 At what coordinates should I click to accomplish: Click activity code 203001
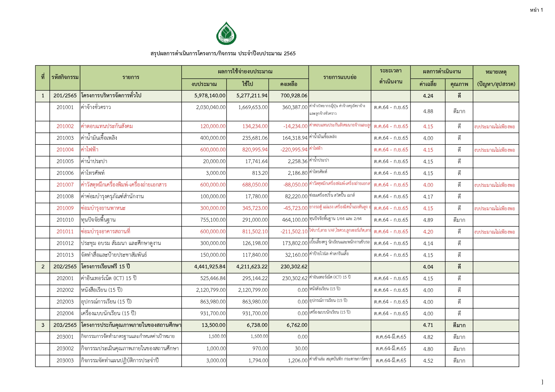pos(65,337)
